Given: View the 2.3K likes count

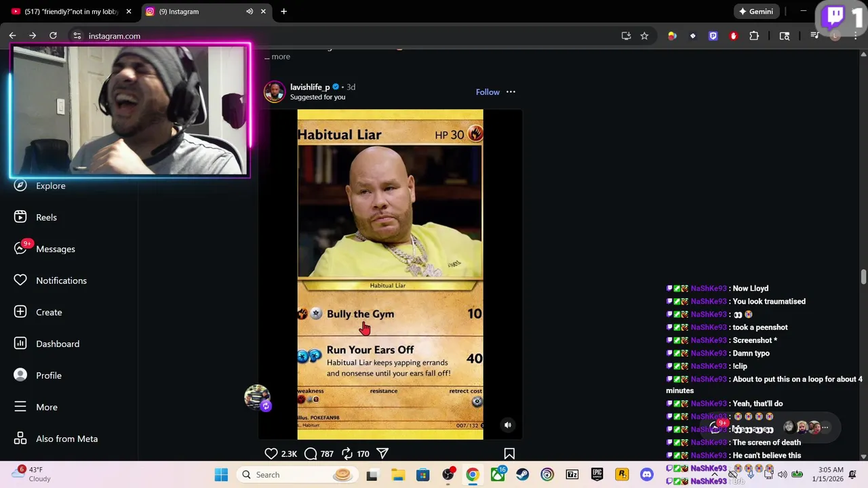Looking at the screenshot, I should pos(289,454).
